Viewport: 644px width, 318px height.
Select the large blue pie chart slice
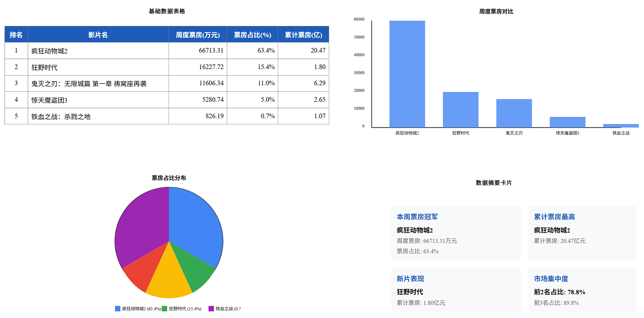click(195, 224)
